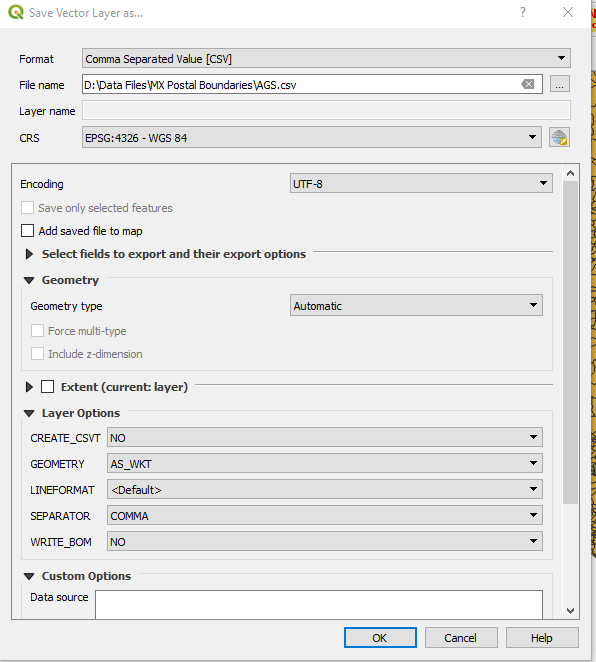Collapse the Layer Options section

point(29,413)
